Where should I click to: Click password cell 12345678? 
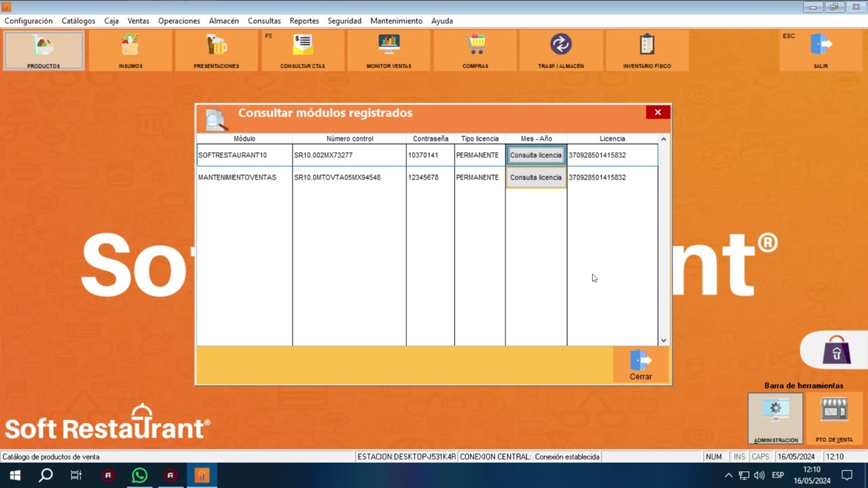[431, 178]
